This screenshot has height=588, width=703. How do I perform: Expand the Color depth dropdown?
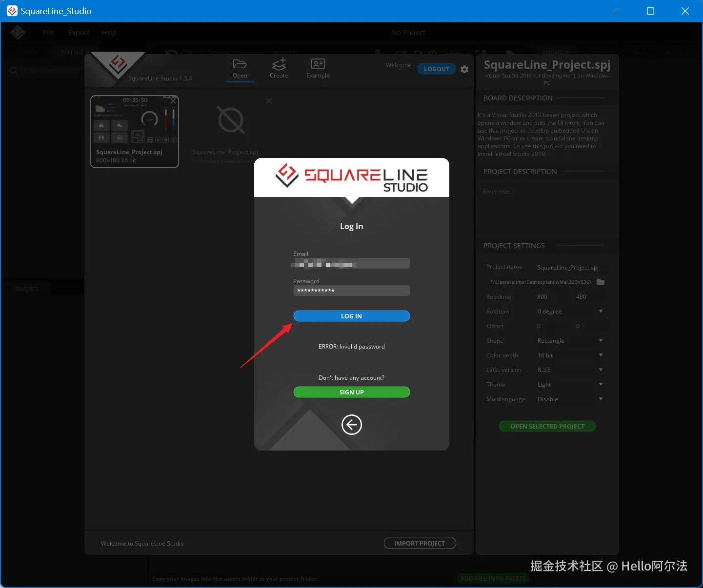tap(570, 355)
